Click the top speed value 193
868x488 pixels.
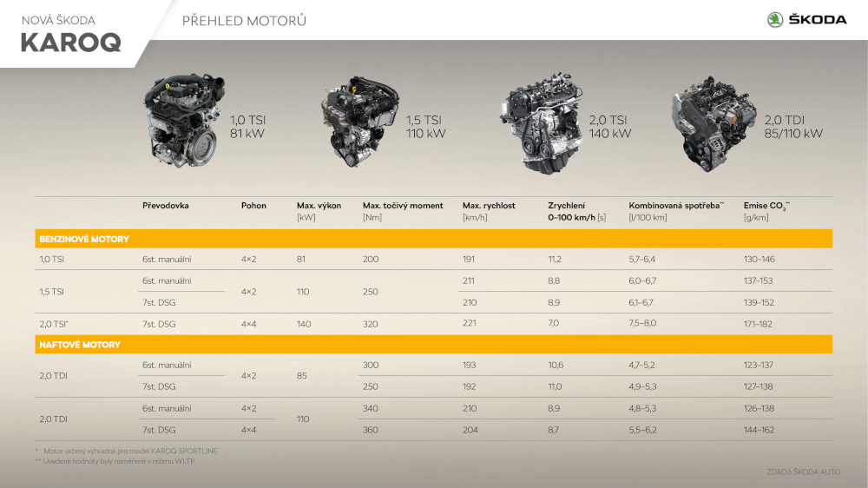click(x=470, y=365)
